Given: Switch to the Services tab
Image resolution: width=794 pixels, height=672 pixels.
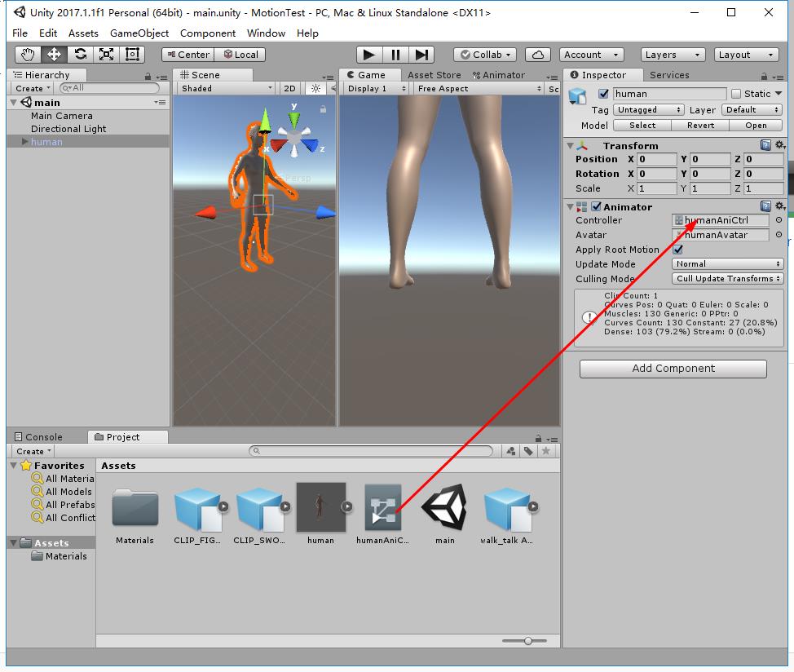Looking at the screenshot, I should coord(669,75).
